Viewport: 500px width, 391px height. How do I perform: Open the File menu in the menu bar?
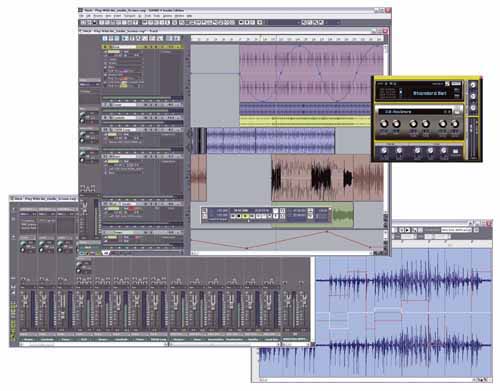[81, 16]
